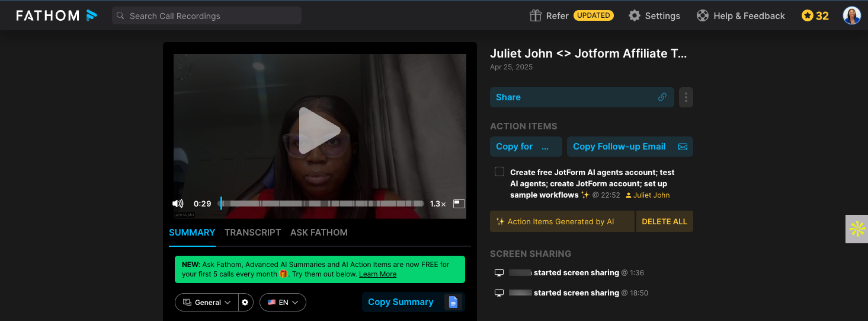Viewport: 868px width, 321px height.
Task: Click the Refer gift icon
Action: [536, 15]
